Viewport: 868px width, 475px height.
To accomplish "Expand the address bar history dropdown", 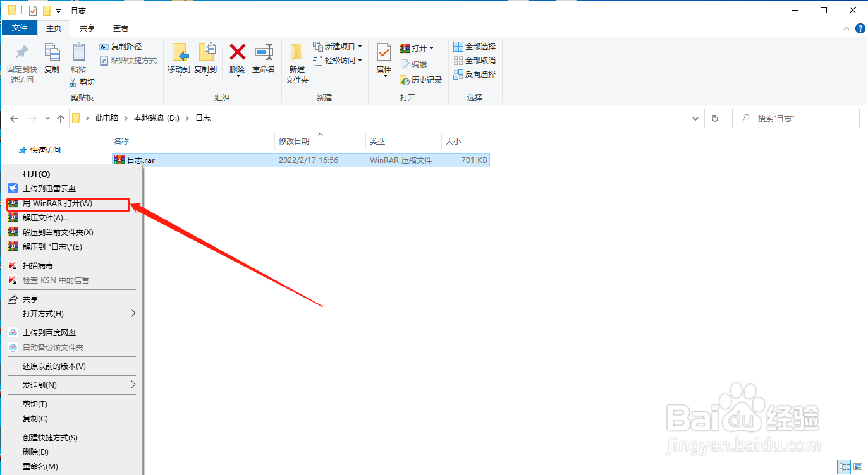I will tap(695, 118).
